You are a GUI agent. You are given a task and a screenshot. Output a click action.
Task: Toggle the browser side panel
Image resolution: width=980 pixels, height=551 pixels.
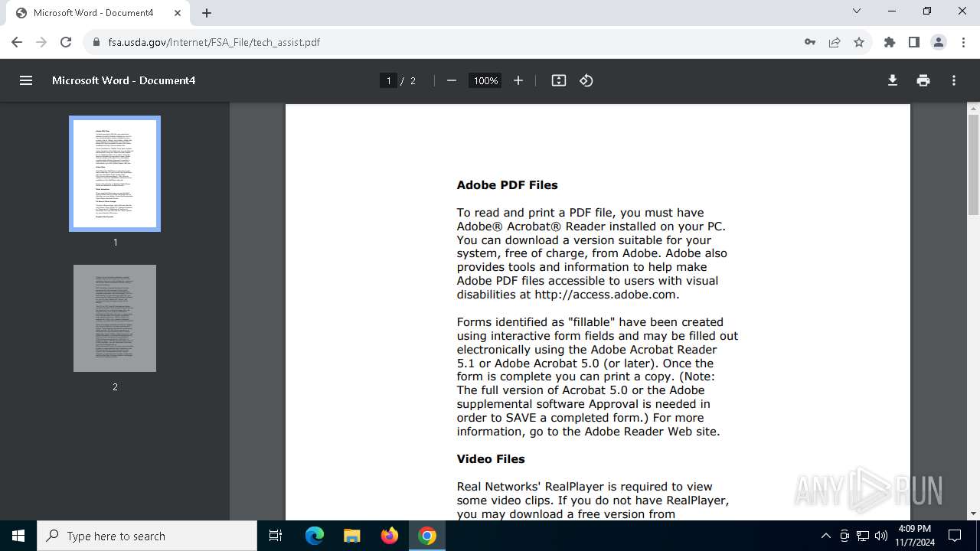point(914,42)
